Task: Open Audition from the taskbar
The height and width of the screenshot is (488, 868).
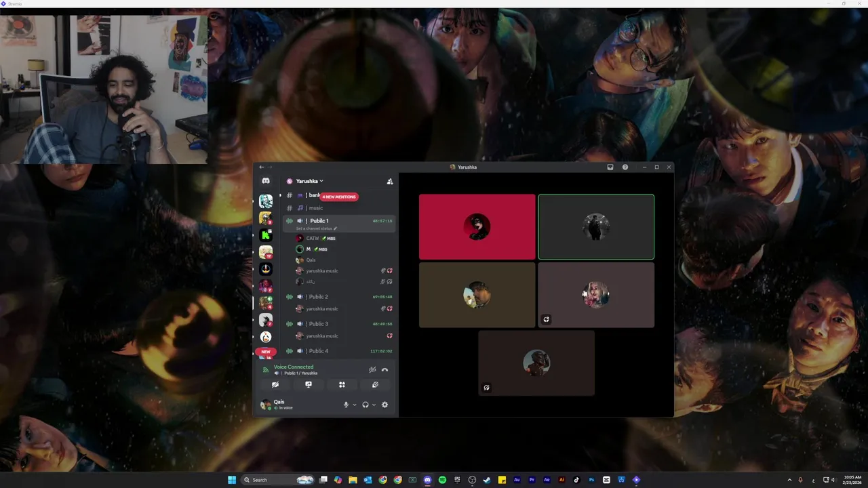Action: click(517, 480)
